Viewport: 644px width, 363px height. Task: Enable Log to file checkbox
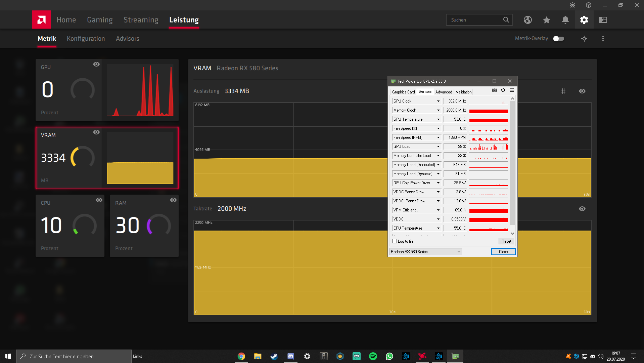(x=395, y=241)
